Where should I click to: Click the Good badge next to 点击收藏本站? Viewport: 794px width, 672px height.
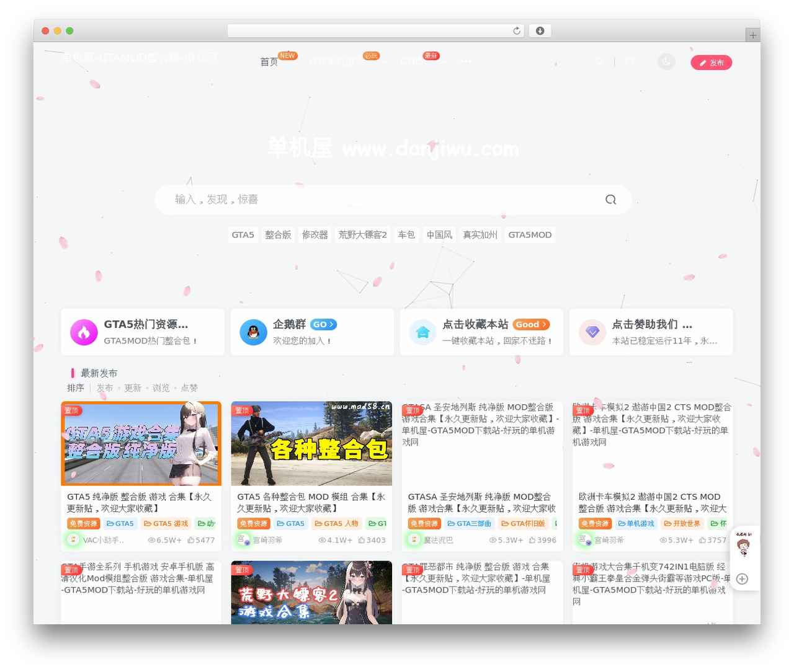tap(532, 324)
